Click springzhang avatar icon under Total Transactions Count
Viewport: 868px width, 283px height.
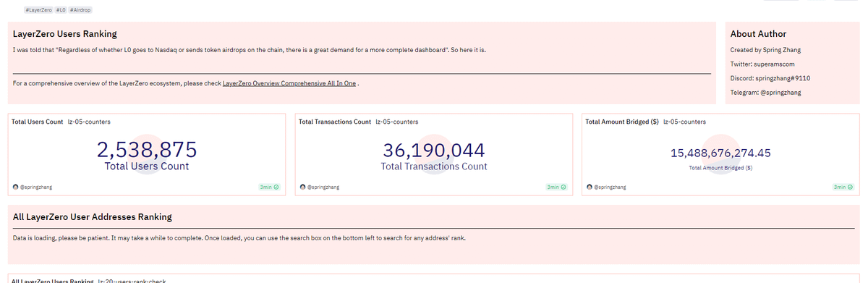[x=303, y=187]
